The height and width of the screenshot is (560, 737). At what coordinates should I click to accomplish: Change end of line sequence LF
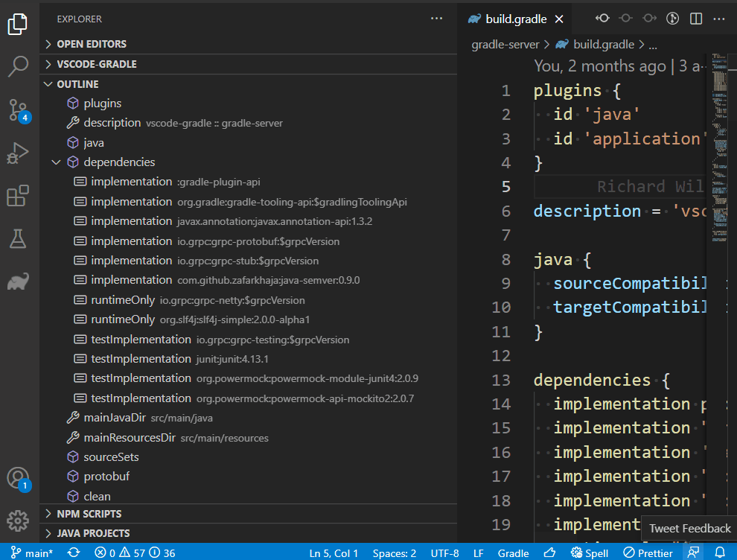pos(479,553)
